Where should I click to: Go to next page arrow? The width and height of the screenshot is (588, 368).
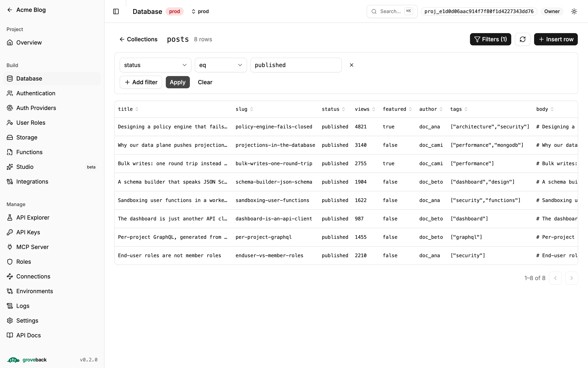tap(571, 278)
